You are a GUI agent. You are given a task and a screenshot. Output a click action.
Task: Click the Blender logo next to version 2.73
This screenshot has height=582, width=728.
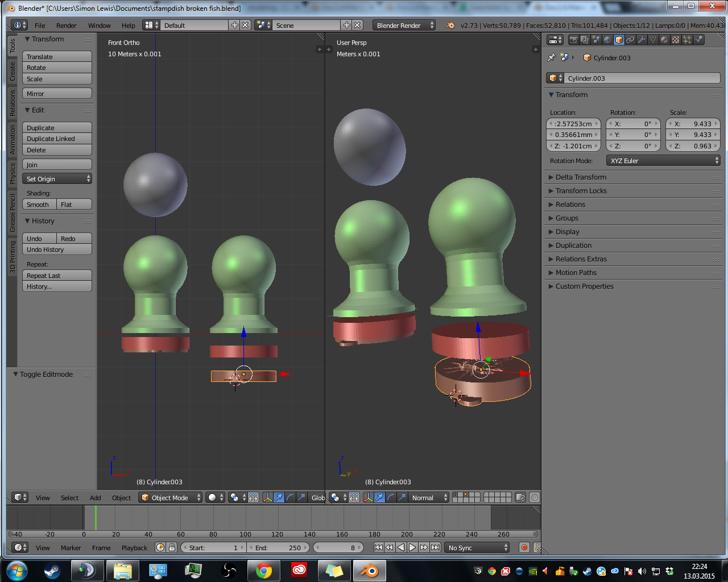(x=450, y=26)
